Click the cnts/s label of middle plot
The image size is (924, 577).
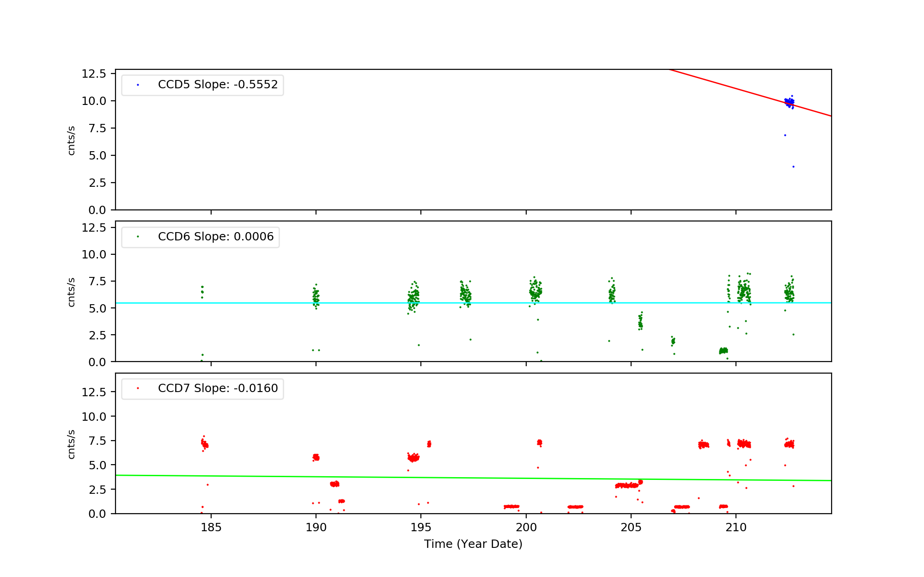71,292
